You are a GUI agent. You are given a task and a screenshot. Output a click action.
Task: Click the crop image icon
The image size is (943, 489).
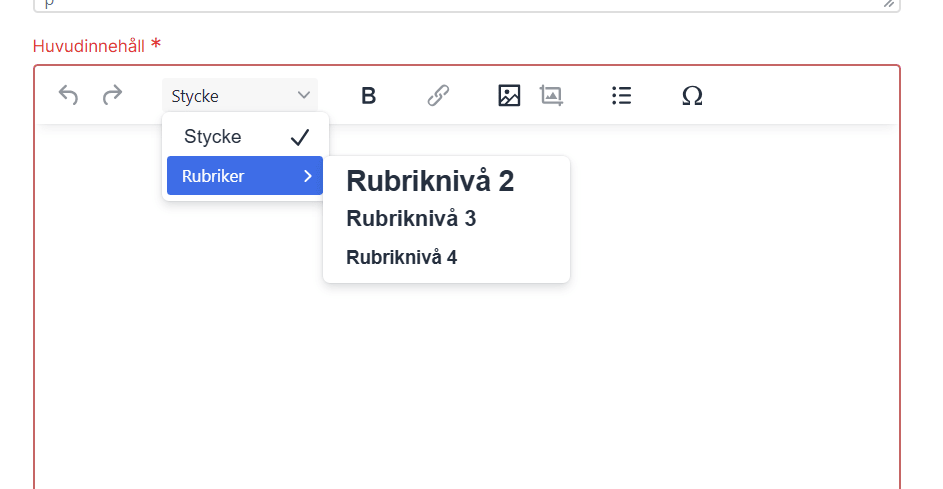pos(551,96)
